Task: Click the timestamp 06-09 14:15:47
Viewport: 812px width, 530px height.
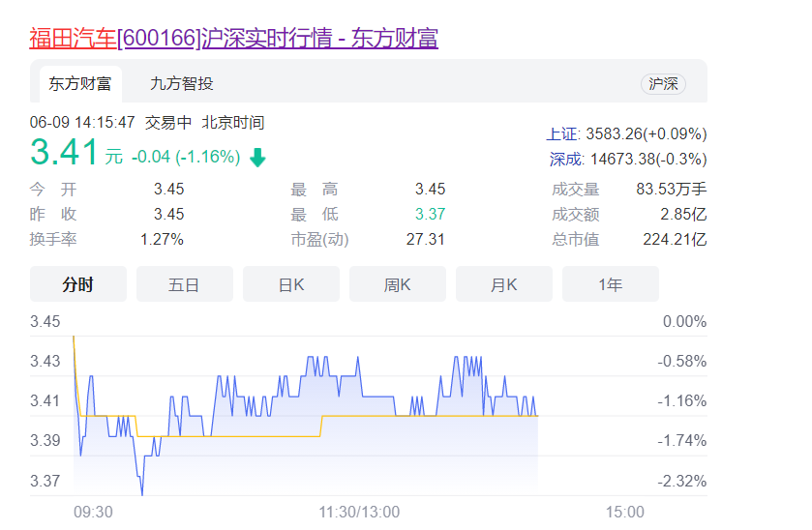Action: point(82,123)
